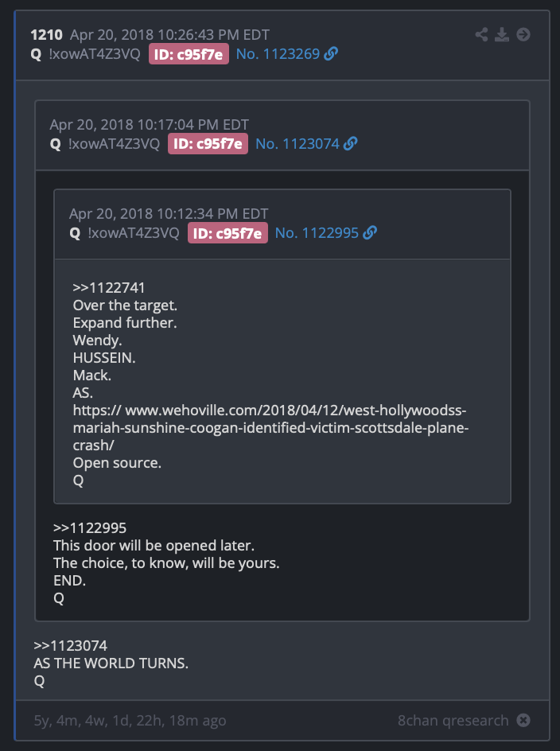Click the chain link icon beside No. 1123269
The image size is (560, 751).
click(x=331, y=54)
